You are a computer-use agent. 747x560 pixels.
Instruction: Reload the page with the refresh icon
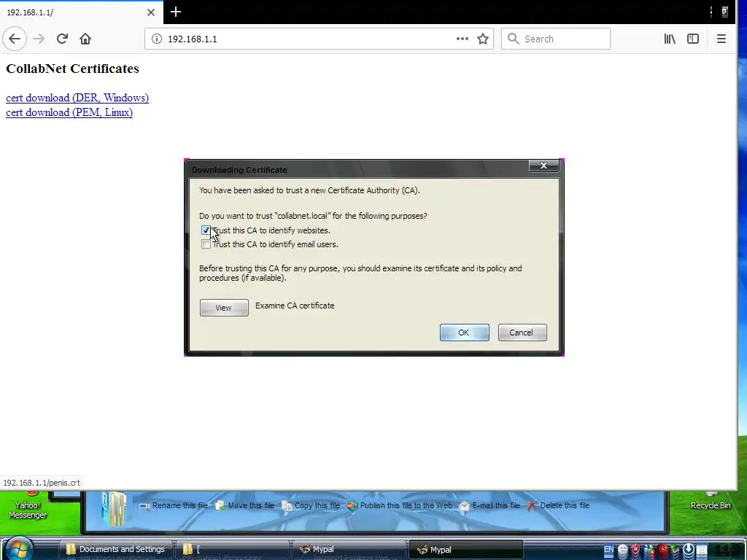(62, 39)
